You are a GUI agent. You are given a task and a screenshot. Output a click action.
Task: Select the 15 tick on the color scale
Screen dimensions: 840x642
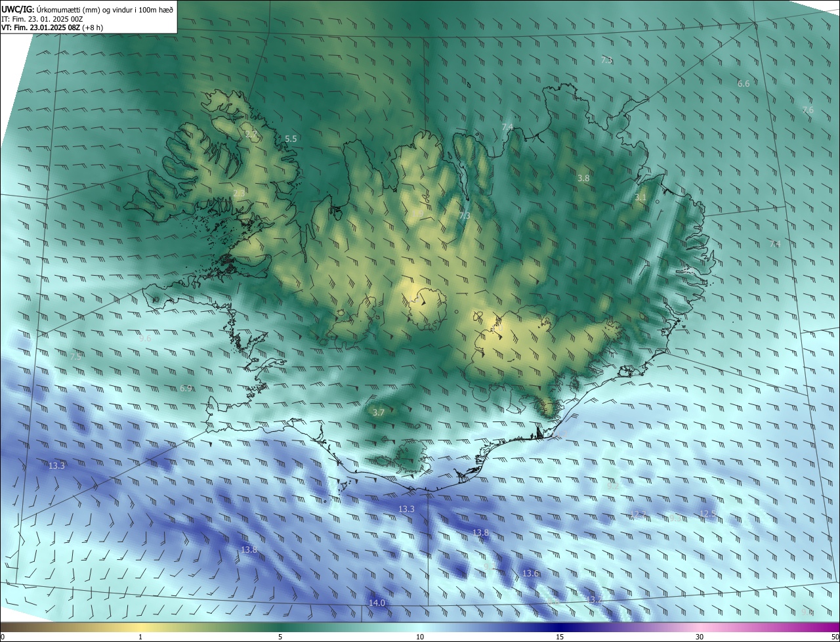560,637
